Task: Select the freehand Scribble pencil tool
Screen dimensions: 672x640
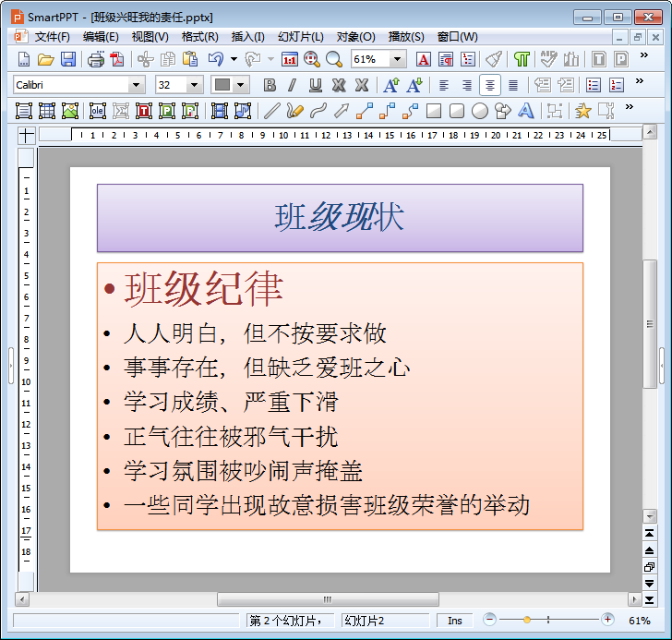Action: pyautogui.click(x=294, y=111)
